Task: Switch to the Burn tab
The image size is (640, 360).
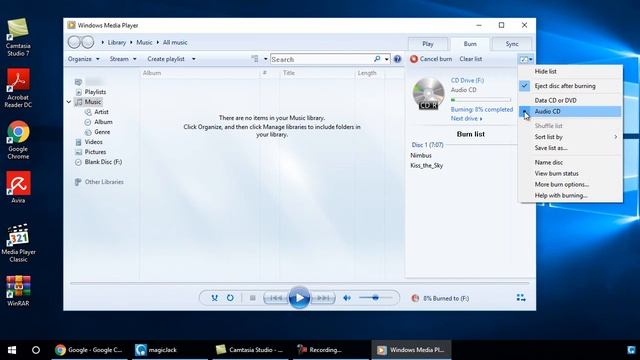Action: click(x=470, y=44)
